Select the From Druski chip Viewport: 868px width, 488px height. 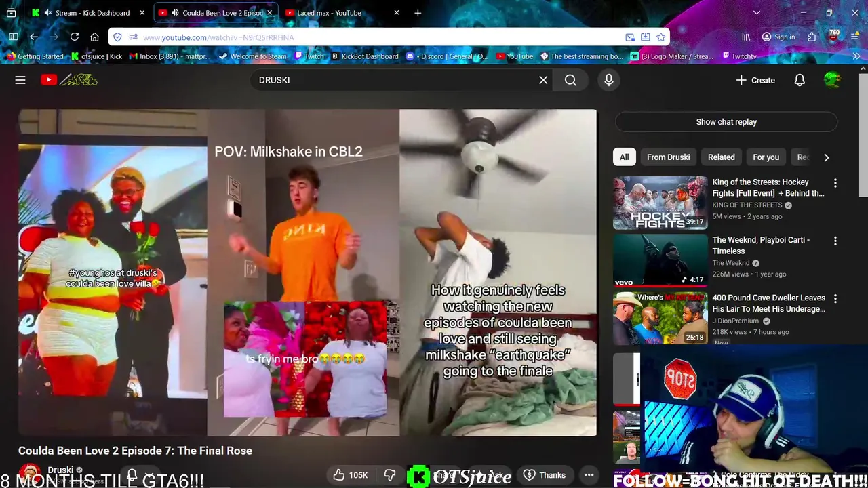click(668, 157)
